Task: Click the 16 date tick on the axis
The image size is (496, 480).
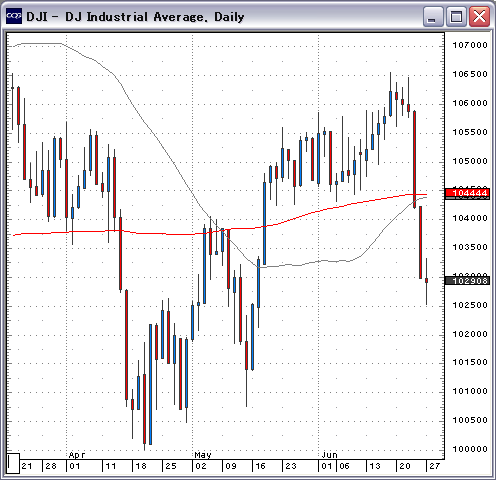Action: point(260,466)
